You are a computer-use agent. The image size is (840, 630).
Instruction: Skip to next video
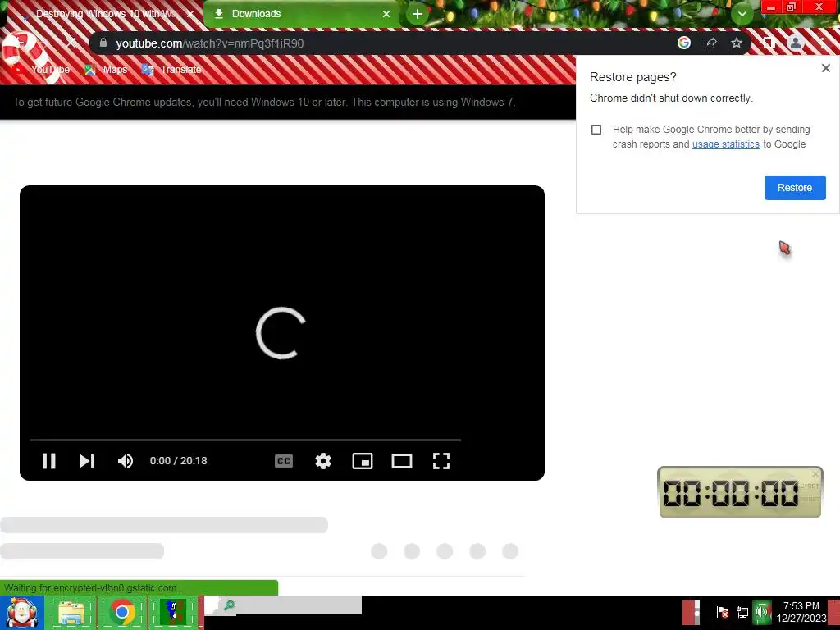pos(87,461)
